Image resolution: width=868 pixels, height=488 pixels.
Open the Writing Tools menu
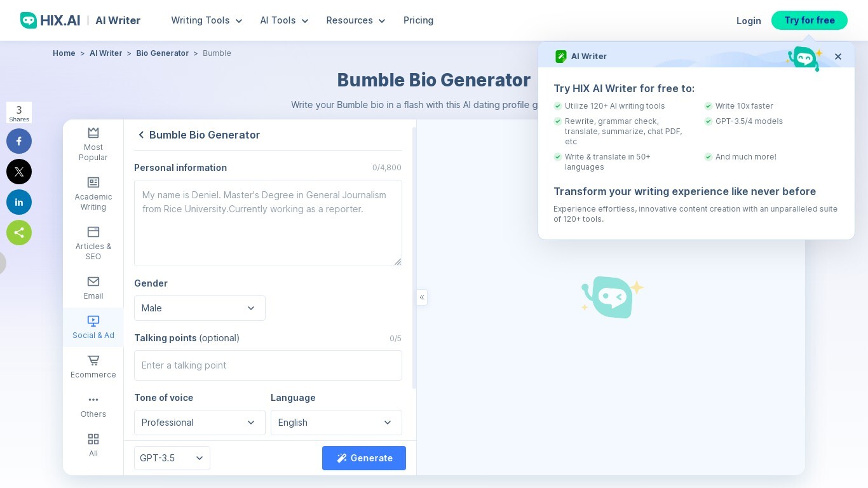click(207, 20)
